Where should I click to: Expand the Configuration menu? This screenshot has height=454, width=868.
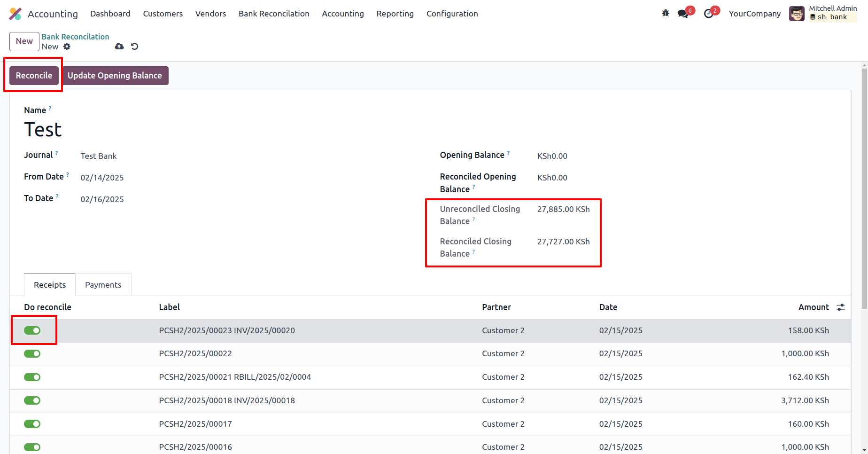tap(452, 14)
